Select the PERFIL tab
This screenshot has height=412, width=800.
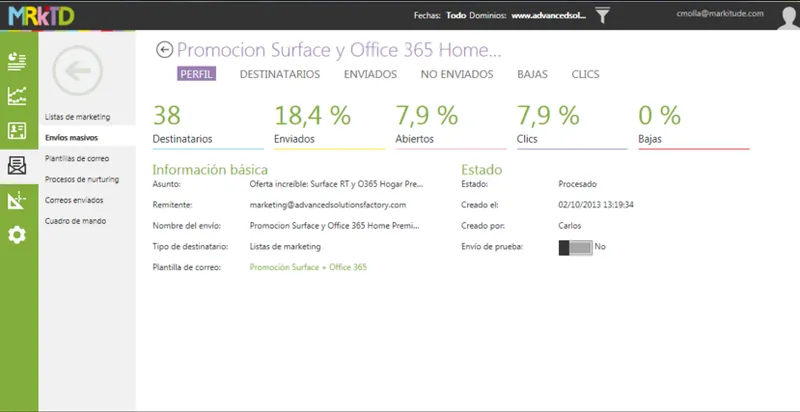[196, 74]
